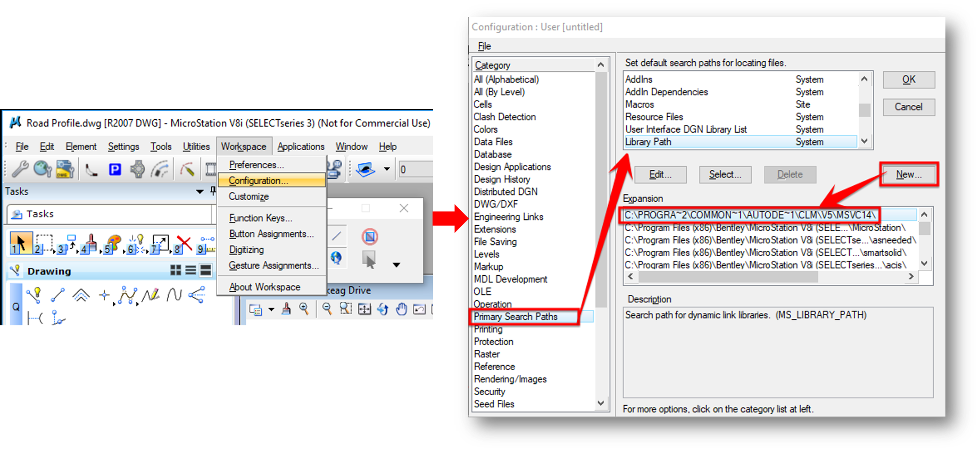The height and width of the screenshot is (452, 980).
Task: Click the Window Area zoom icon
Action: click(345, 309)
